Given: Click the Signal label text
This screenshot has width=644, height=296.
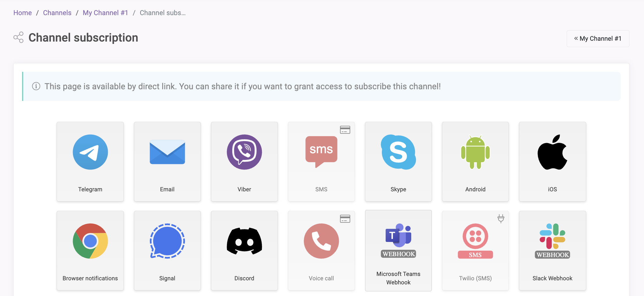Looking at the screenshot, I should tap(167, 278).
